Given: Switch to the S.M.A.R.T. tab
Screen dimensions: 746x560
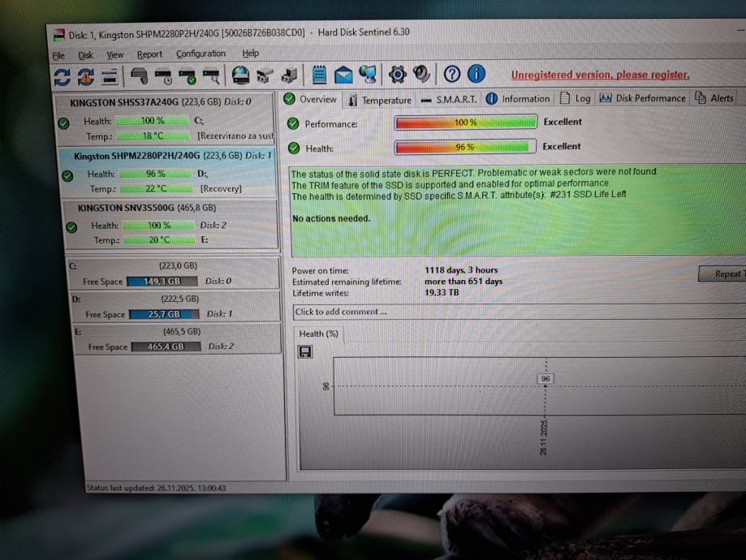Looking at the screenshot, I should (x=449, y=100).
